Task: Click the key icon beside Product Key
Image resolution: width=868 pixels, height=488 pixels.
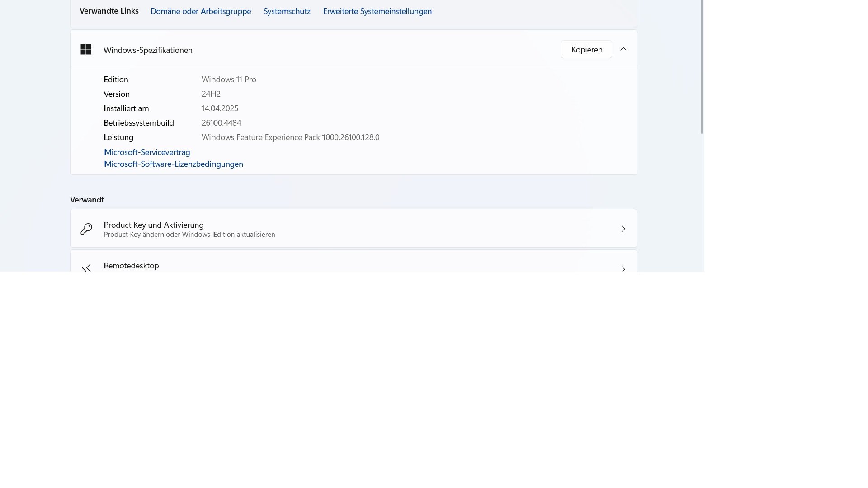Action: tap(86, 229)
